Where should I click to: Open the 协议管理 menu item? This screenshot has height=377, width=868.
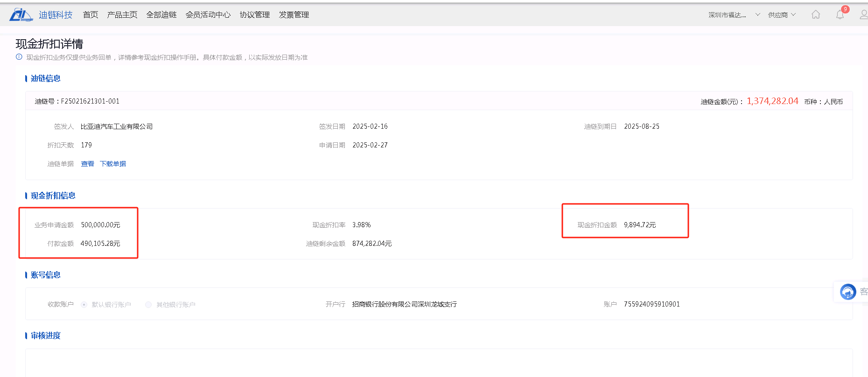tap(255, 15)
